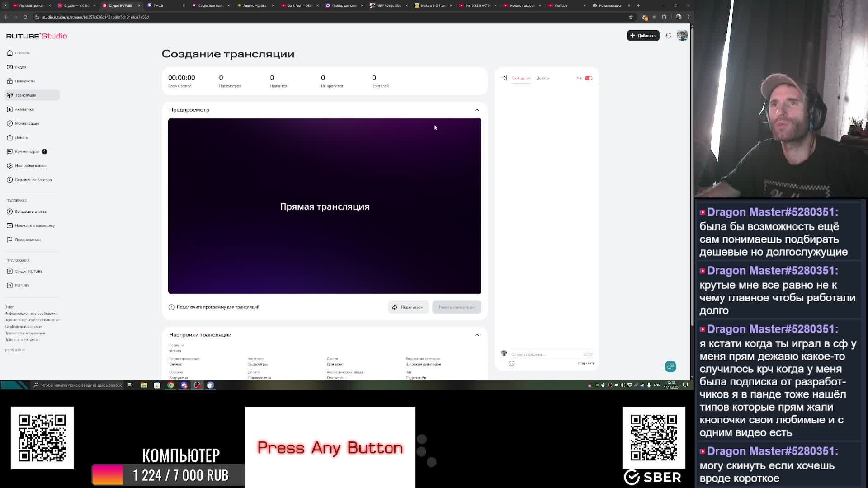Open Монетизация sidebar item

pos(27,123)
